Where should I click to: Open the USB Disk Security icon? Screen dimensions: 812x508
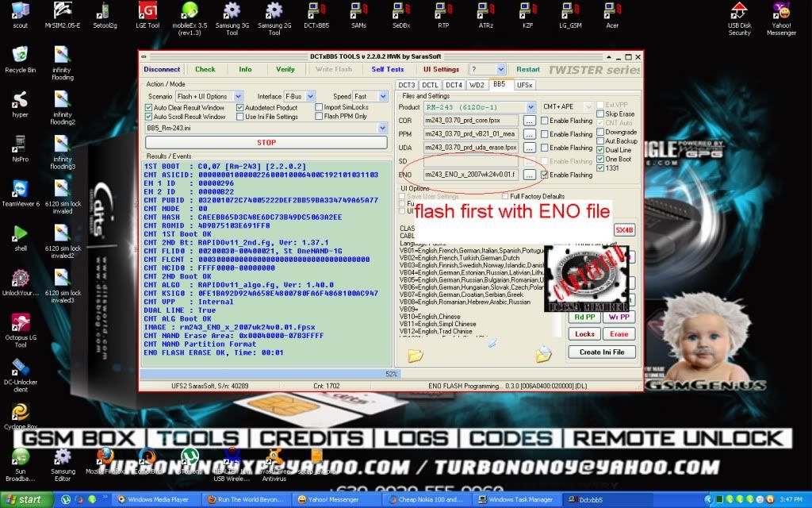coord(740,18)
